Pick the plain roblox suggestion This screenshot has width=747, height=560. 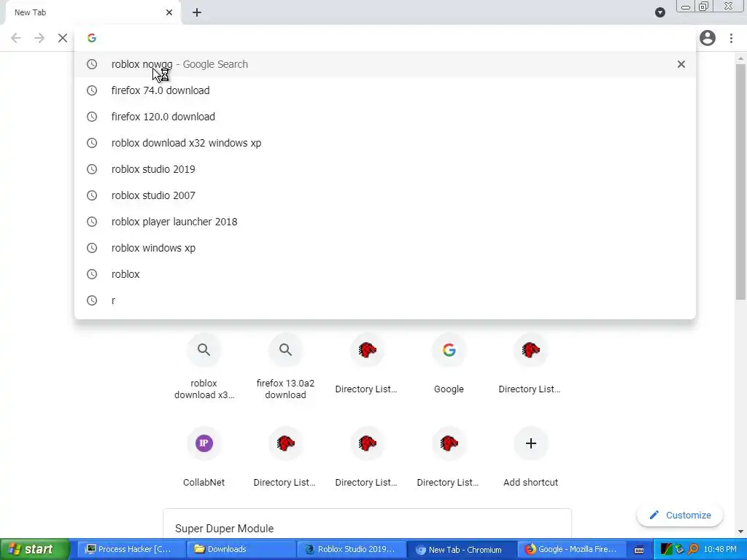click(x=385, y=274)
